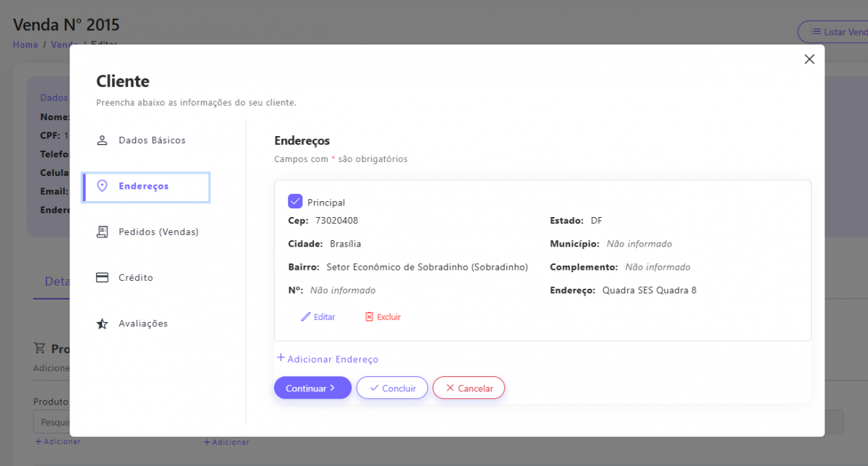Image resolution: width=868 pixels, height=466 pixels.
Task: Open the Avaliações section
Action: tap(143, 324)
